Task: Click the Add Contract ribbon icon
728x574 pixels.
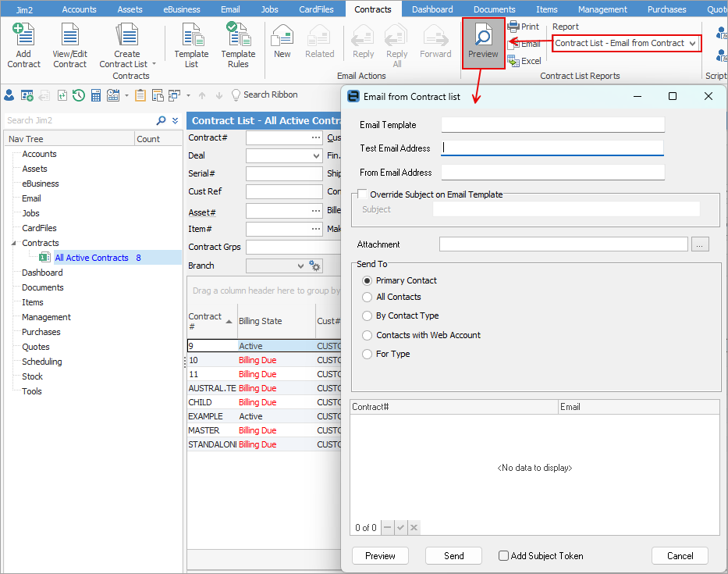Action: [x=23, y=45]
